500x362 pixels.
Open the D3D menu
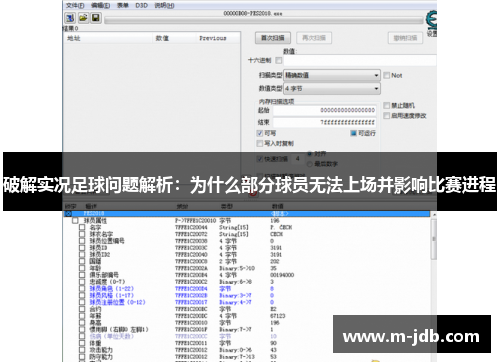141,5
